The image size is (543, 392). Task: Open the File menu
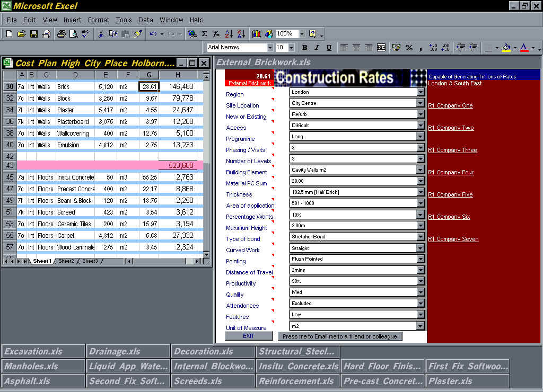(x=12, y=20)
